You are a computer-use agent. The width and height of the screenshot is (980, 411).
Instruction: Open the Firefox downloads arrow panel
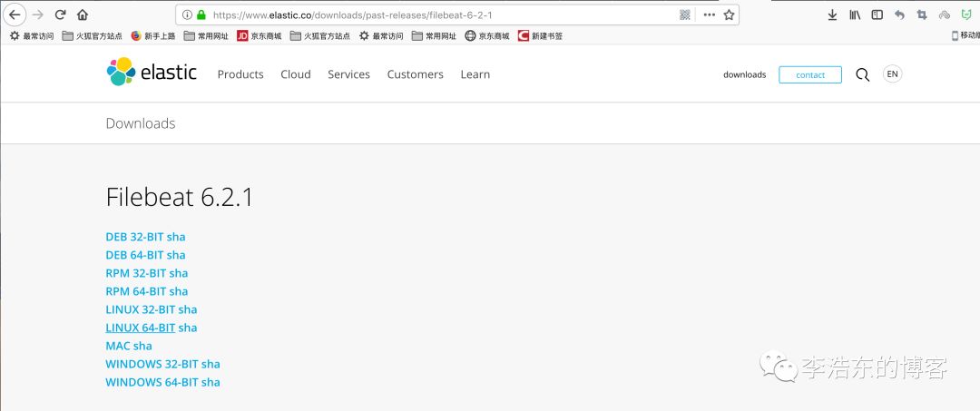pyautogui.click(x=832, y=15)
